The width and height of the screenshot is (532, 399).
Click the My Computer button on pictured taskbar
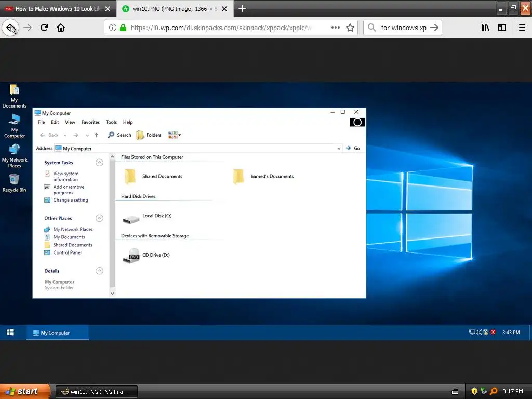click(58, 333)
